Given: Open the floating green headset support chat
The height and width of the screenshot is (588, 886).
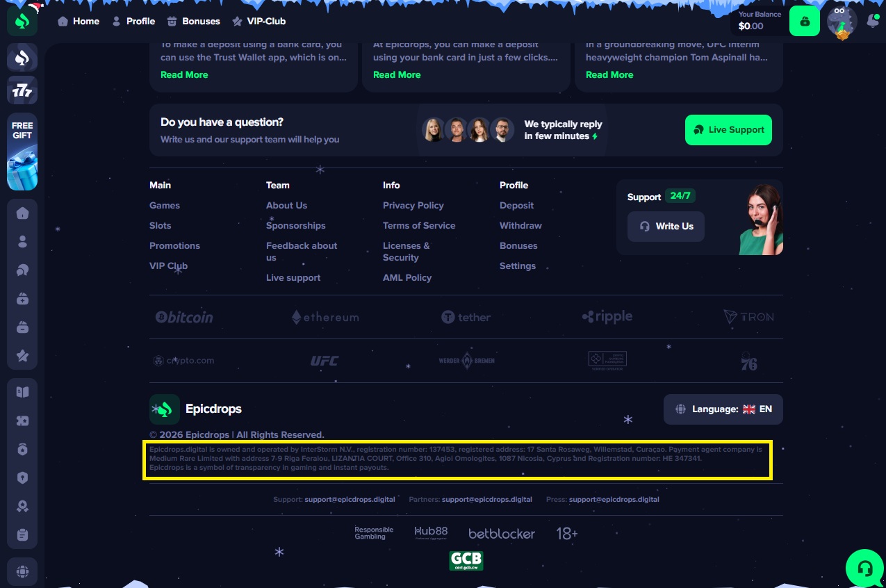Looking at the screenshot, I should (x=865, y=568).
